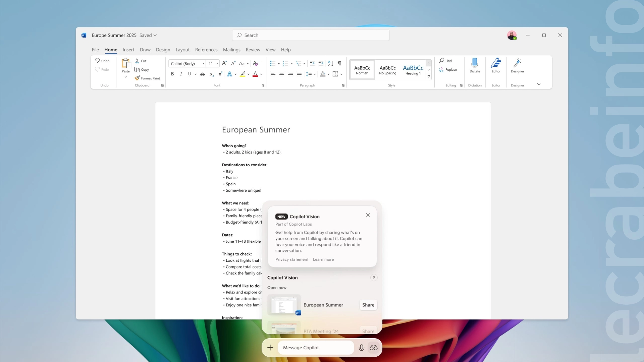
Task: Expand numbered list style dropdown
Action: click(291, 63)
